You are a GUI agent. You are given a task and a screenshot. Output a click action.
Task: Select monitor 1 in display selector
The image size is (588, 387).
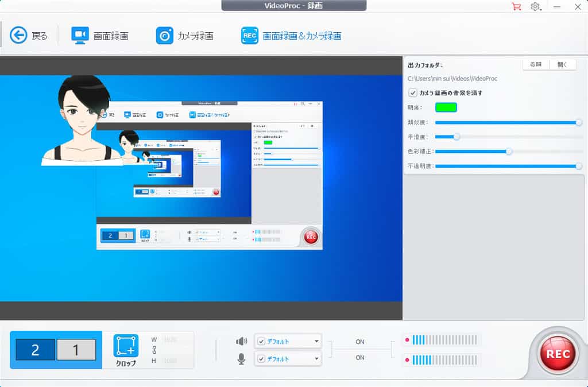pos(75,350)
